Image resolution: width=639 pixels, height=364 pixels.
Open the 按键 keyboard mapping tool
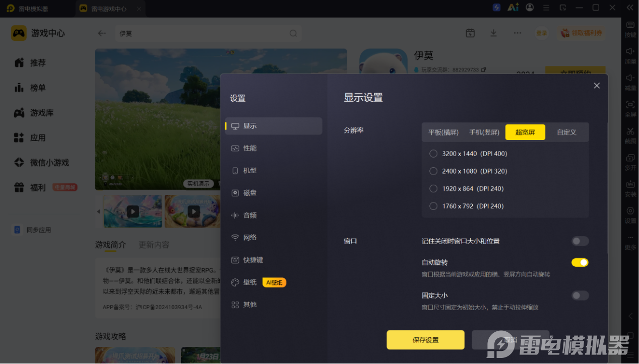[x=630, y=29]
